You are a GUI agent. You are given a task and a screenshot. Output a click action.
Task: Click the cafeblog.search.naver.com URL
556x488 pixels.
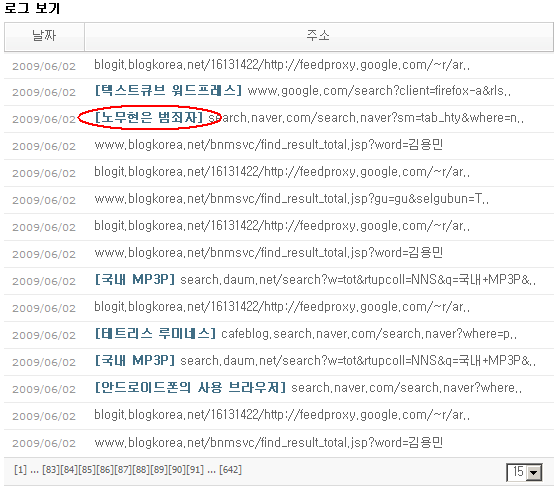coord(369,334)
